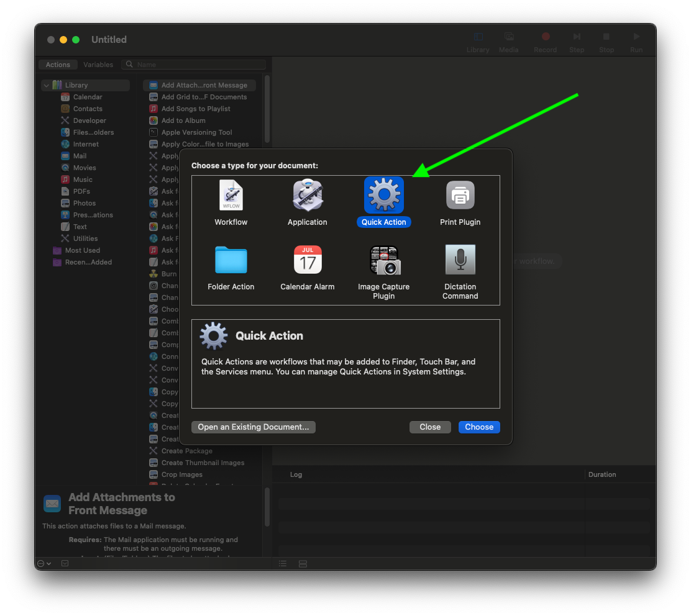Collapse the Library tree in the sidebar

[x=45, y=85]
